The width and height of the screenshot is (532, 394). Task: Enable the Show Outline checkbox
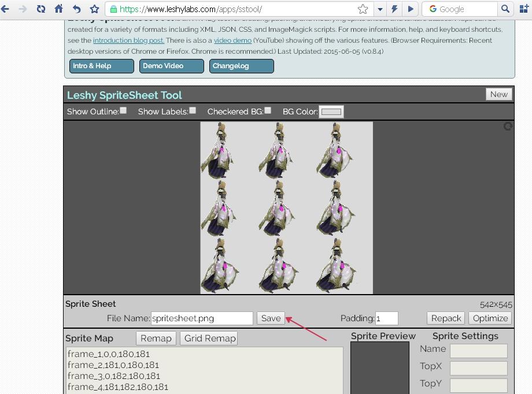[x=123, y=110]
